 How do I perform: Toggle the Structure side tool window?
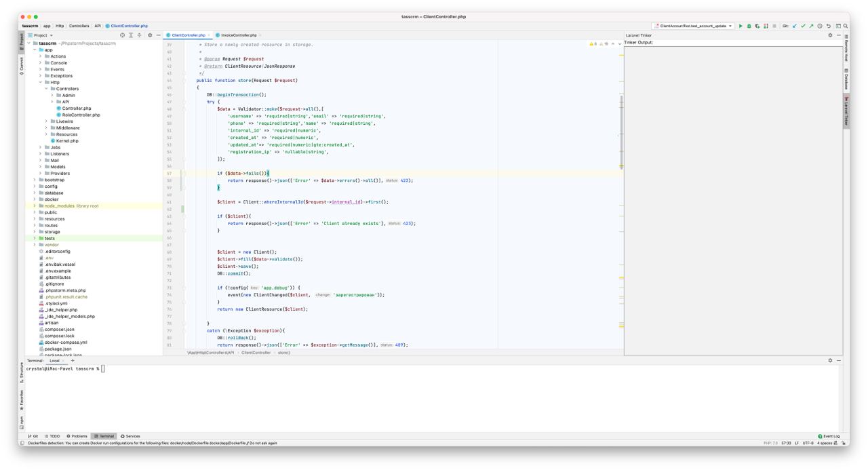(x=21, y=372)
